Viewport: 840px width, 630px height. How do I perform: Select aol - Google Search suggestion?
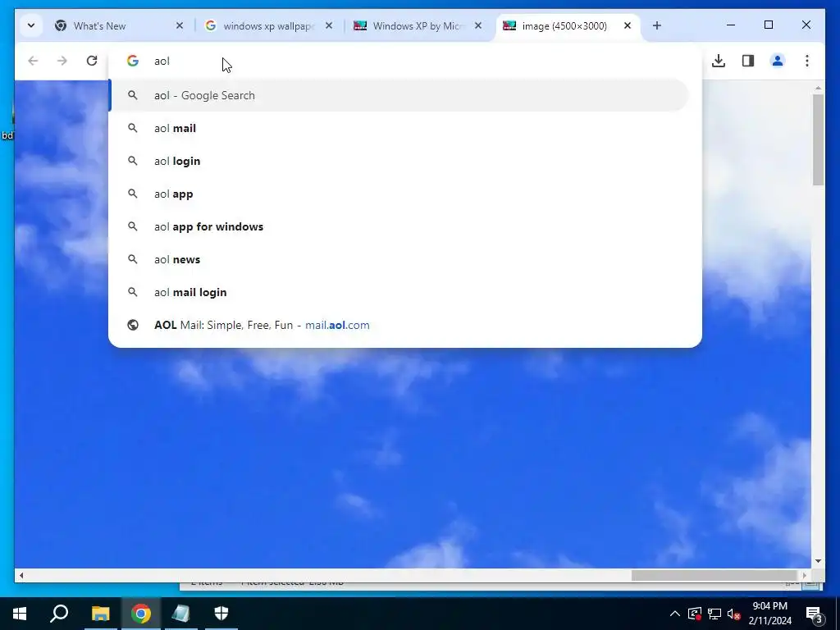coord(399,95)
